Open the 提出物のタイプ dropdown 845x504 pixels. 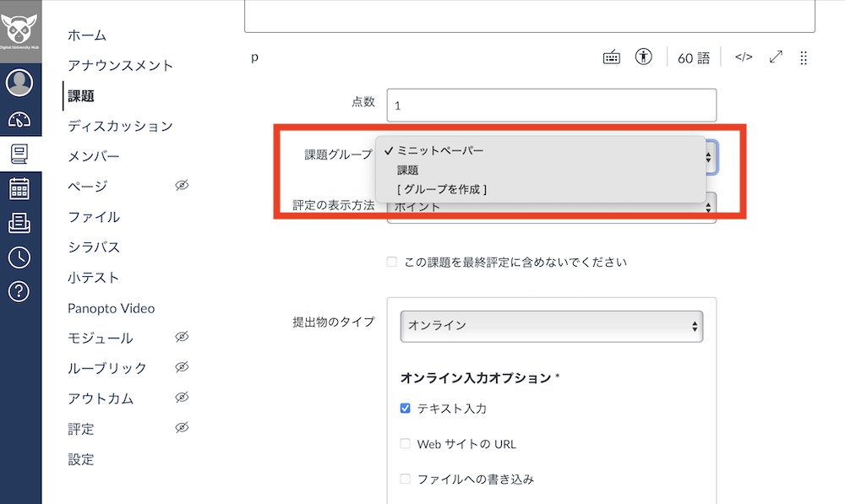(x=551, y=326)
